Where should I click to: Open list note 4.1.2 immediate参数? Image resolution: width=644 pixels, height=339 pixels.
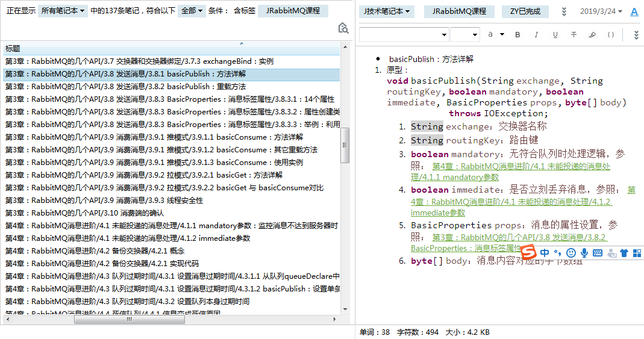coord(171,238)
